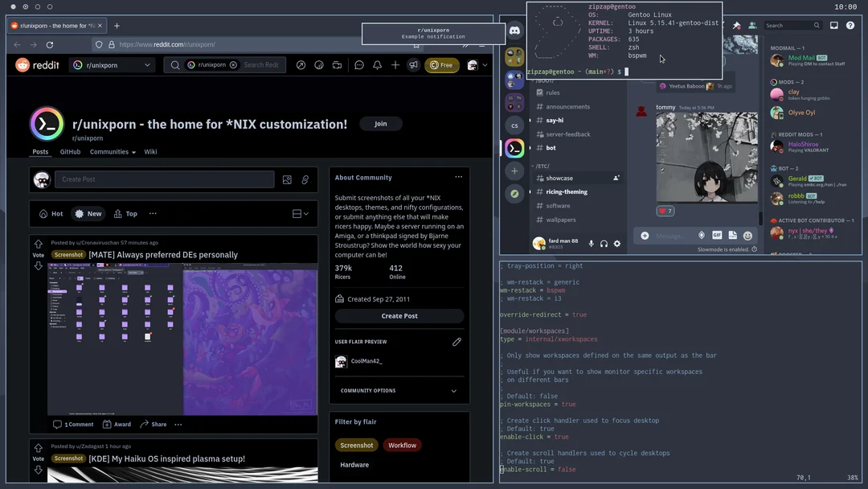Deafen yourself with the headphones icon
This screenshot has height=489, width=868.
[x=604, y=243]
